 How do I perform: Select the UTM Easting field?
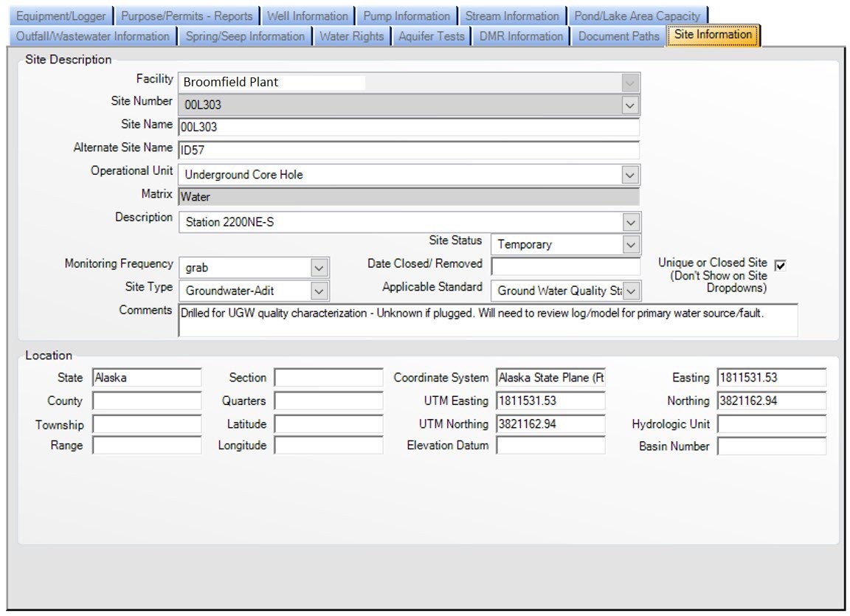550,401
